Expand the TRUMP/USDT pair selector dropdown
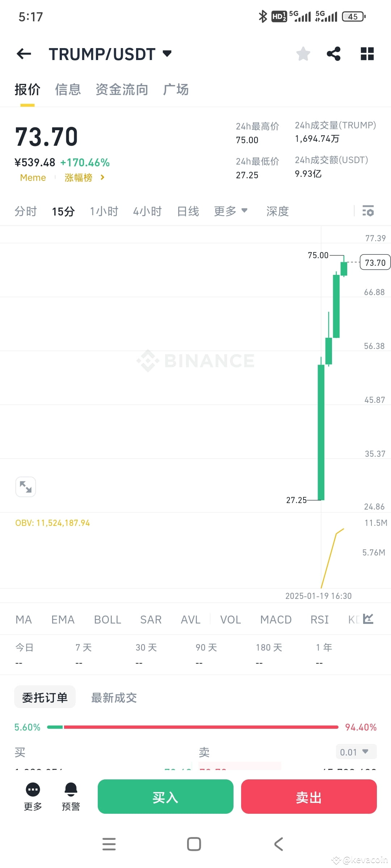The width and height of the screenshot is (391, 868). click(x=167, y=54)
